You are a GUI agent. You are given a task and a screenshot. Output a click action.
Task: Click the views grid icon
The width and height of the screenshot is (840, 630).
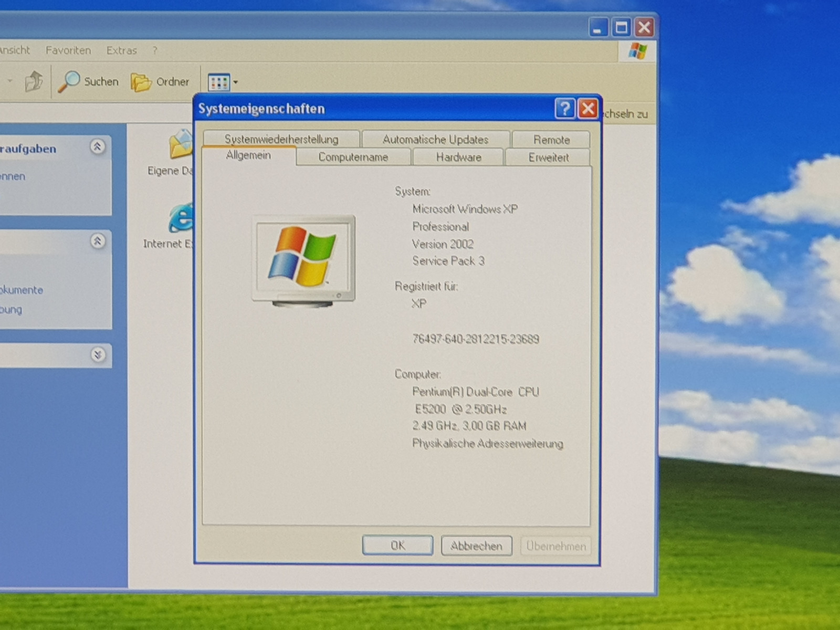tap(218, 82)
